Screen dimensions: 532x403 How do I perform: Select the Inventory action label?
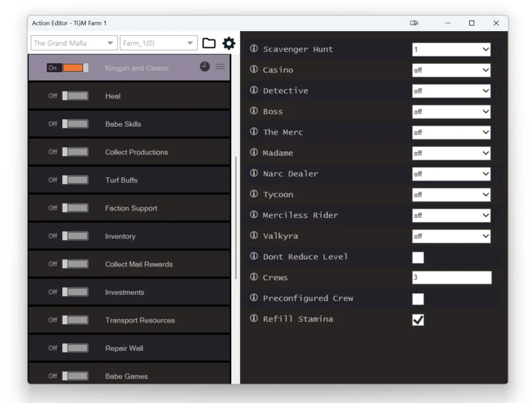point(120,236)
